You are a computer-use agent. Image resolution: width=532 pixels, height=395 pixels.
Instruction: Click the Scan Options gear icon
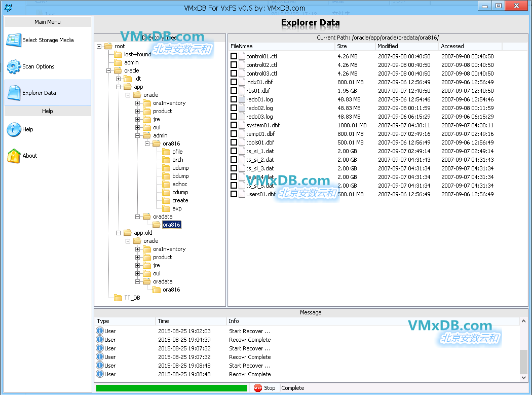[x=14, y=66]
